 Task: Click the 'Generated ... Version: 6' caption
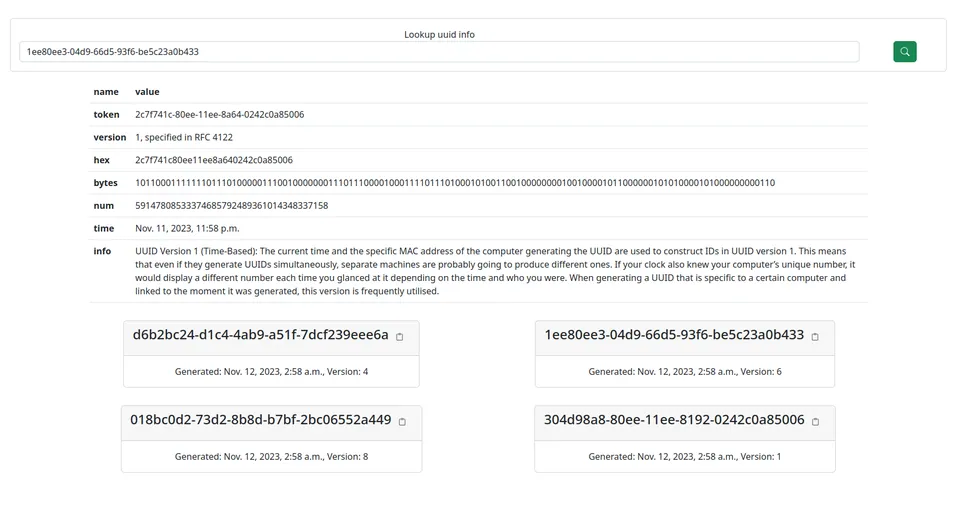click(684, 371)
